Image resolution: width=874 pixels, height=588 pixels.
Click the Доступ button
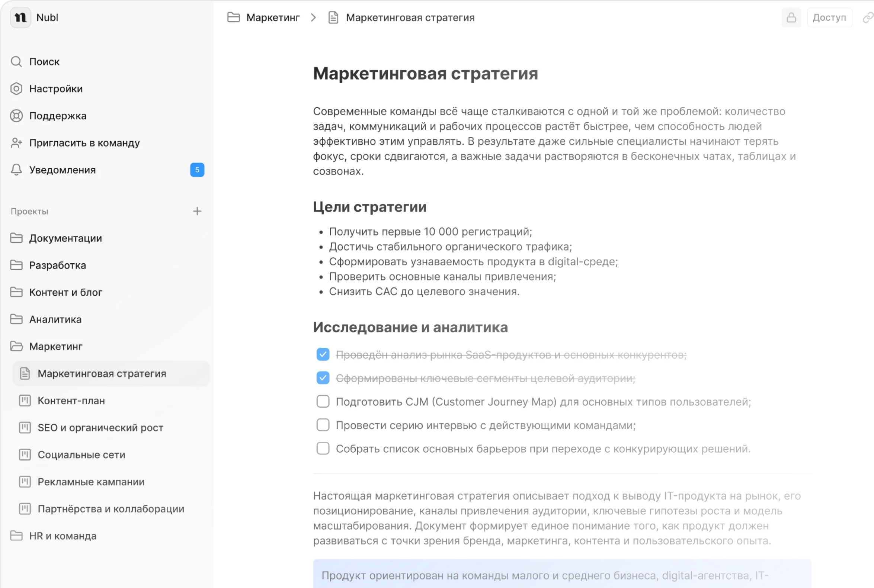[829, 17]
